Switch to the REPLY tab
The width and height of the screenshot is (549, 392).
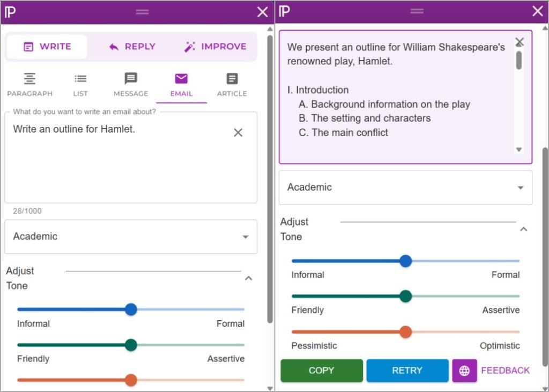pos(132,47)
